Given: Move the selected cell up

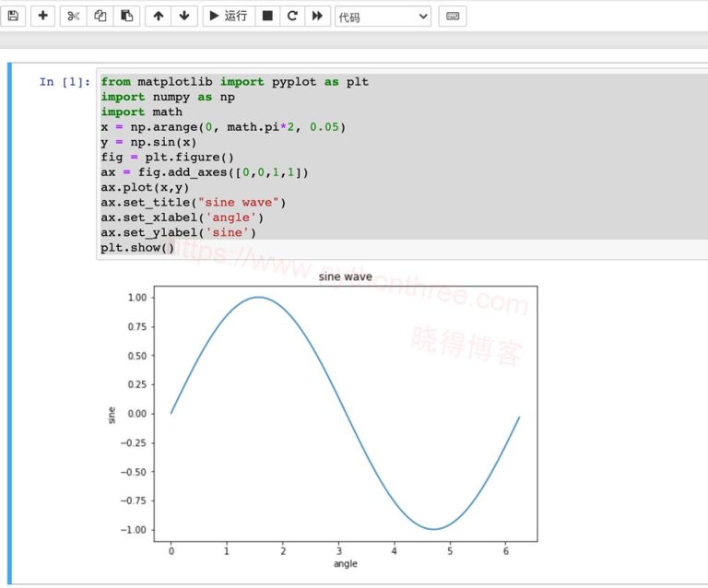Looking at the screenshot, I should click(159, 16).
